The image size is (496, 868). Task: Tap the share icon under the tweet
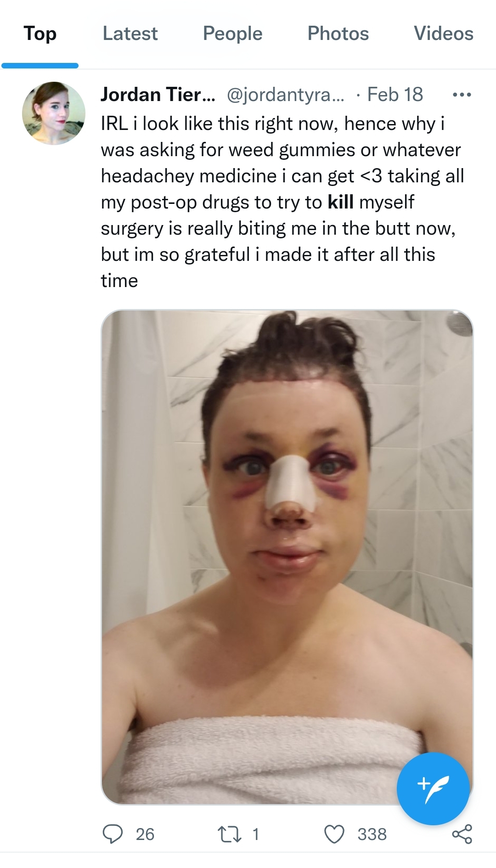point(462,834)
